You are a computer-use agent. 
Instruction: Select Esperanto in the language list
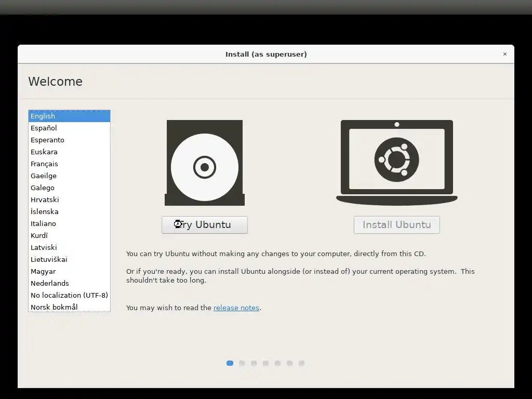69,140
